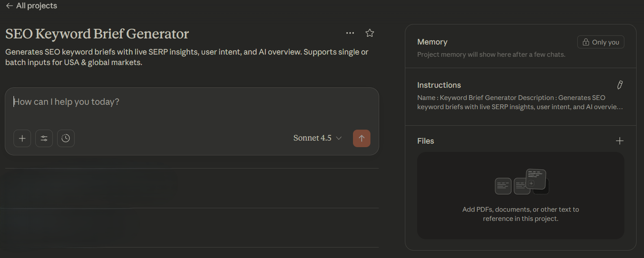
Task: Click the Only you visibility button
Action: tap(601, 42)
